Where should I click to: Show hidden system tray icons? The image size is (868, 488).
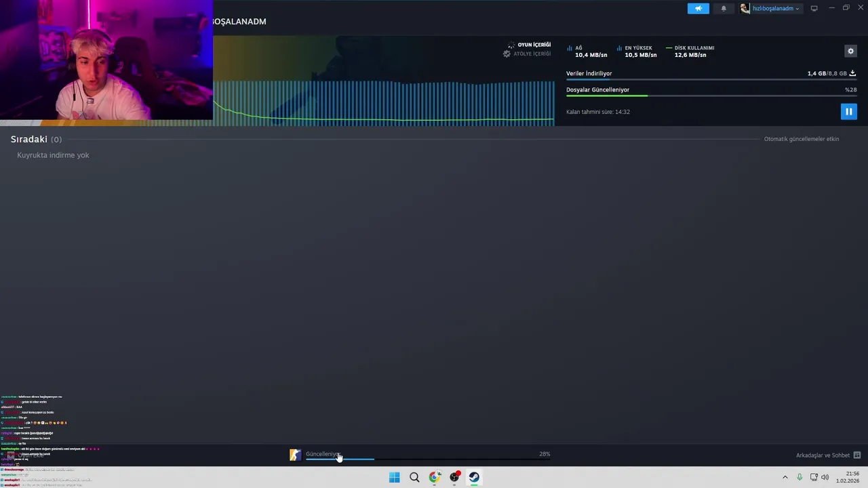tap(785, 477)
